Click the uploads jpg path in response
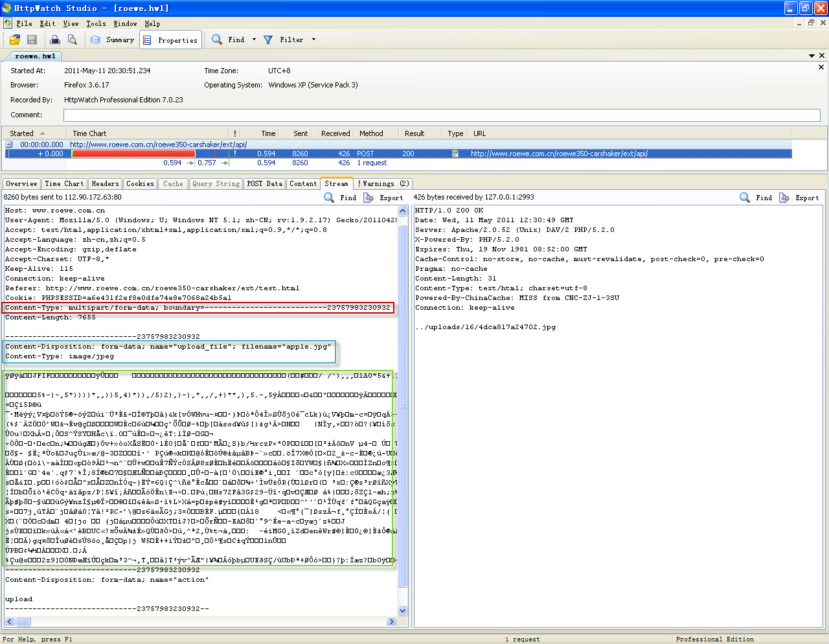829x644 pixels. 485,327
